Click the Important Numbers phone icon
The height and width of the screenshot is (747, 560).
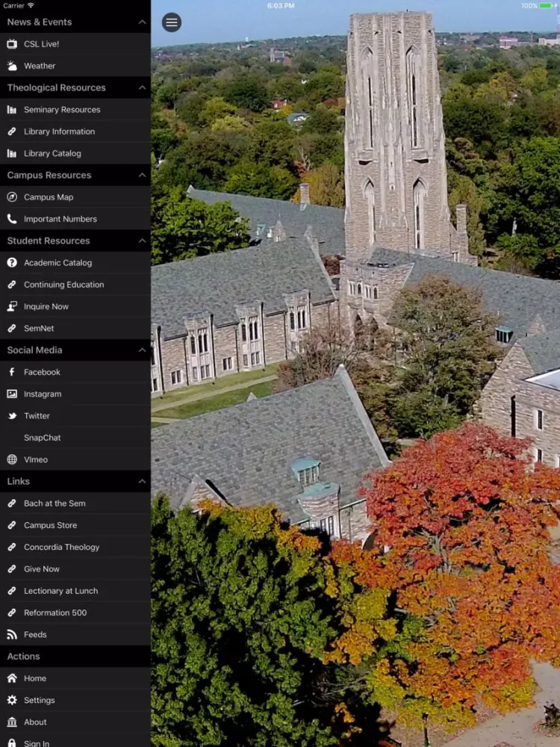click(12, 219)
